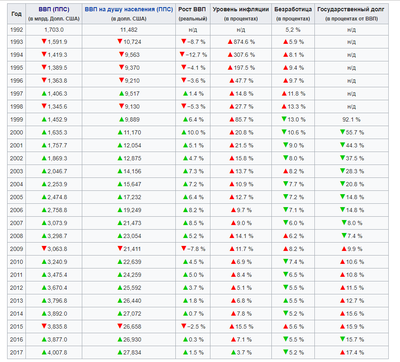Select the −2.5 % growth cell

193,327
